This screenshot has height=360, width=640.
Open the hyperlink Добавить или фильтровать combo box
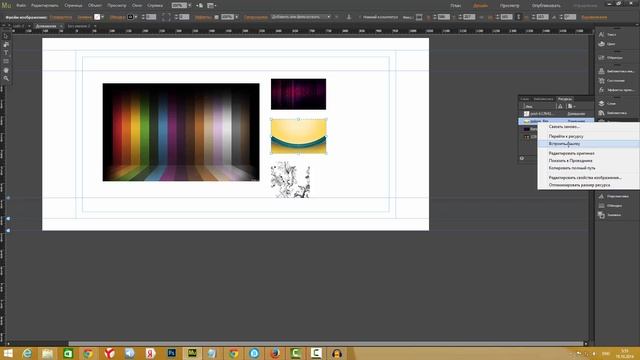tap(300, 17)
